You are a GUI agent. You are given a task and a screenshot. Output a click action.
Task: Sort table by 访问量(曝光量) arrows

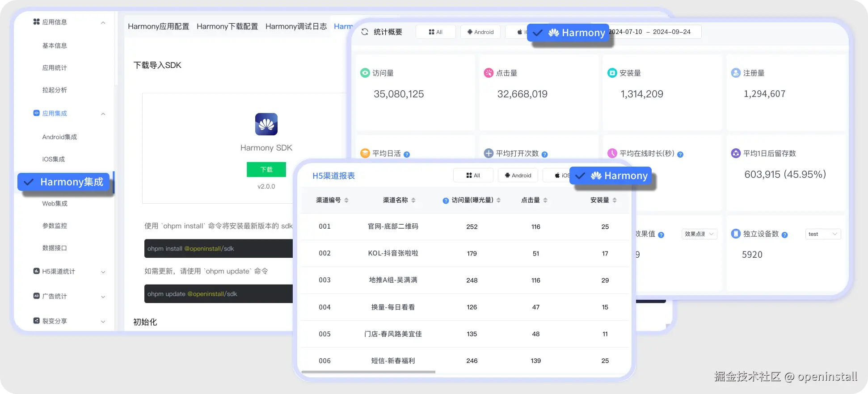coord(499,200)
